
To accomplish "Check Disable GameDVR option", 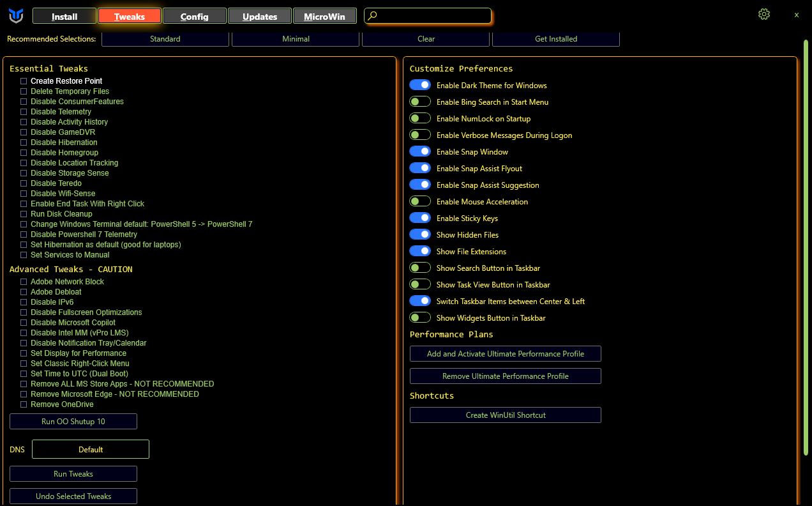I will pyautogui.click(x=24, y=132).
